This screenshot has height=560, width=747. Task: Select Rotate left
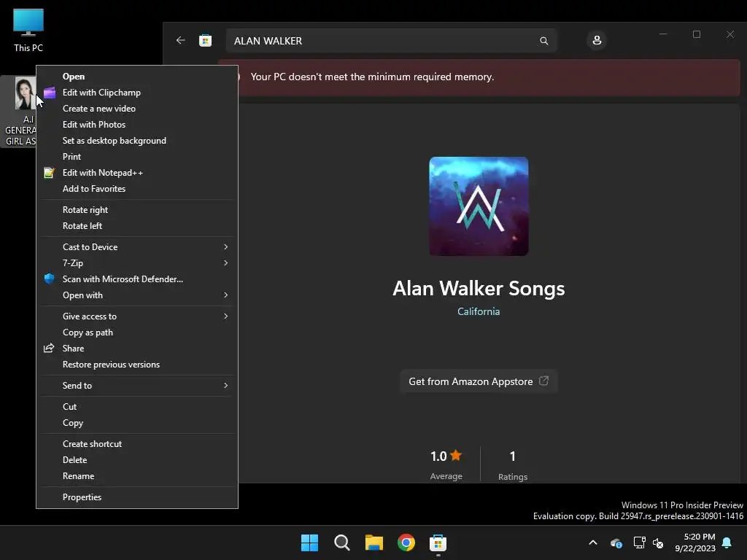point(137,226)
